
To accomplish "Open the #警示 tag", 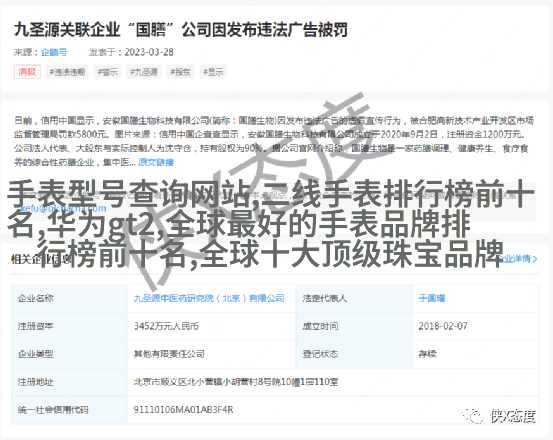I will pos(108,72).
